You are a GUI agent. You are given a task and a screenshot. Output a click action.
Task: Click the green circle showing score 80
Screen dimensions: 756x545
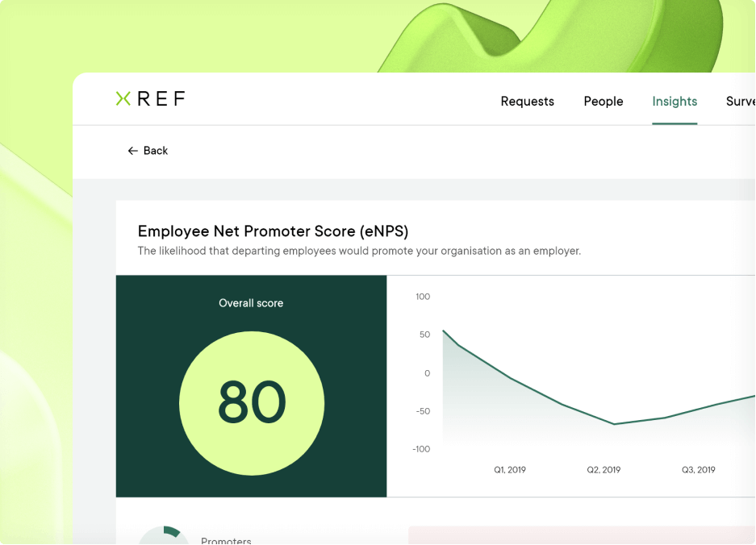point(251,401)
